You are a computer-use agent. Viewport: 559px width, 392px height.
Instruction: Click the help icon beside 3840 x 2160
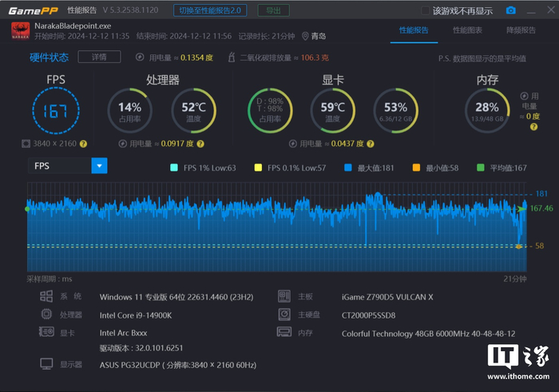click(83, 144)
